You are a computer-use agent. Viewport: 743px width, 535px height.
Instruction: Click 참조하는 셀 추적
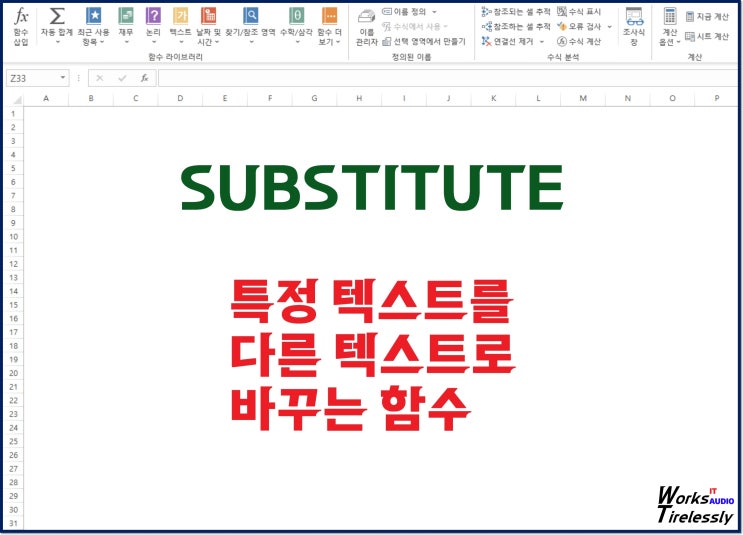click(516, 27)
